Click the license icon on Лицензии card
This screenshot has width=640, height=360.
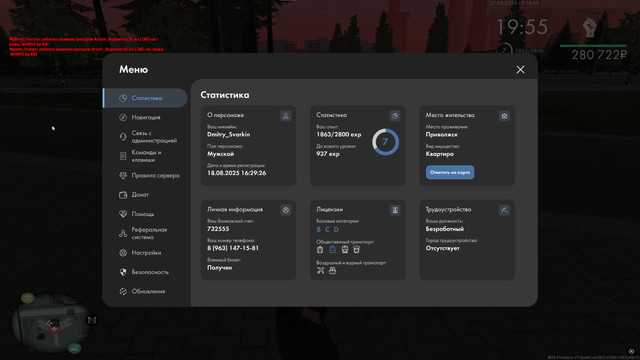pyautogui.click(x=395, y=210)
